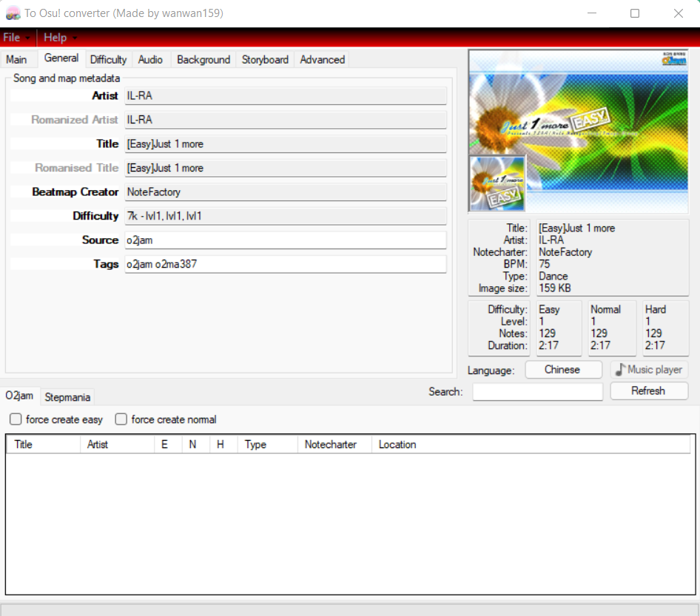Viewport: 700px width, 616px height.
Task: Enable force create easy checkbox
Action: tap(16, 419)
